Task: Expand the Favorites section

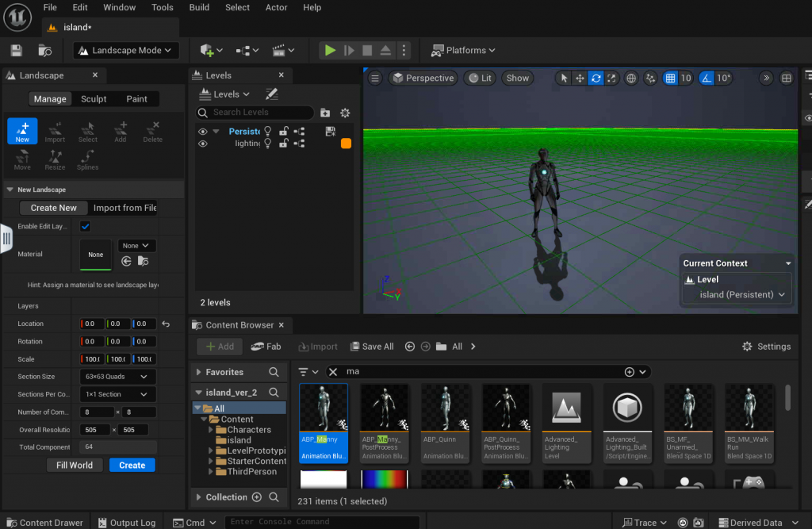Action: click(198, 372)
